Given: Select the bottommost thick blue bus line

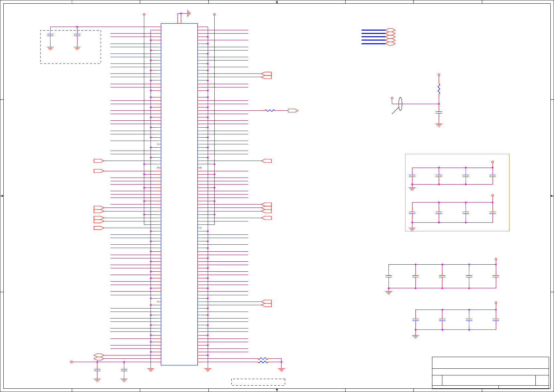Looking at the screenshot, I should tap(374, 44).
